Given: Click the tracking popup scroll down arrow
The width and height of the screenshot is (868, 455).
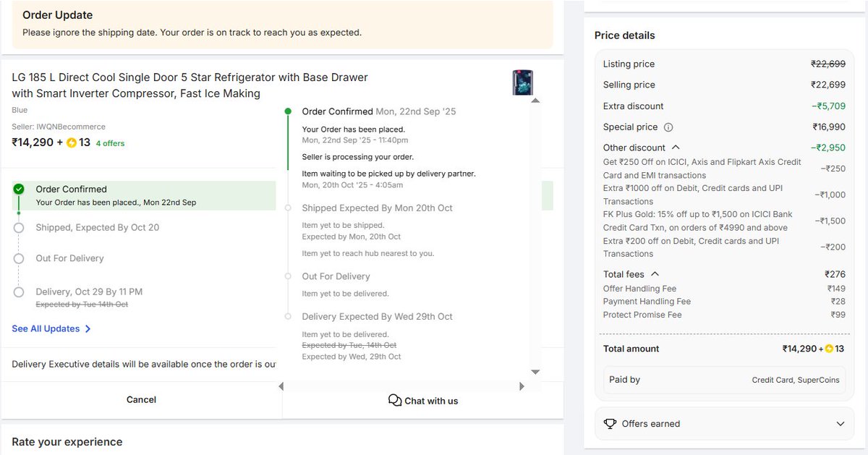Looking at the screenshot, I should (x=535, y=372).
